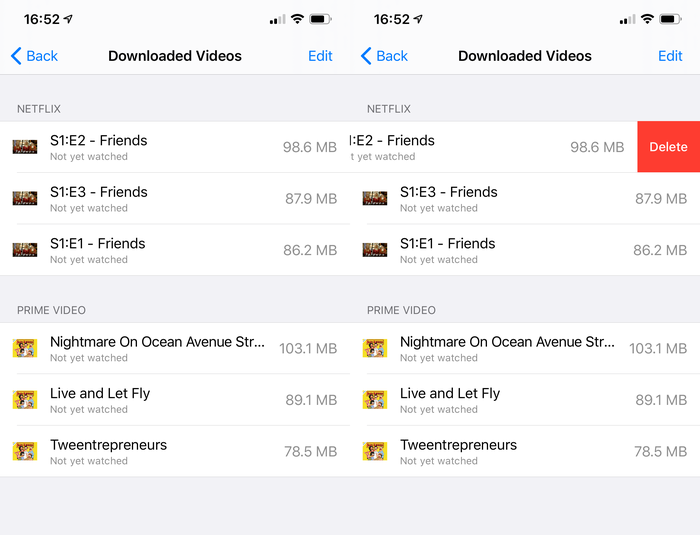Screen dimensions: 700x535
Task: Tap the red Delete button
Action: 668,146
